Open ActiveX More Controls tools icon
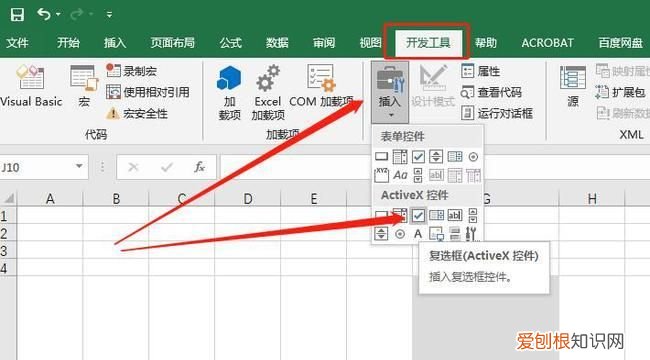The image size is (650, 360). point(472,234)
